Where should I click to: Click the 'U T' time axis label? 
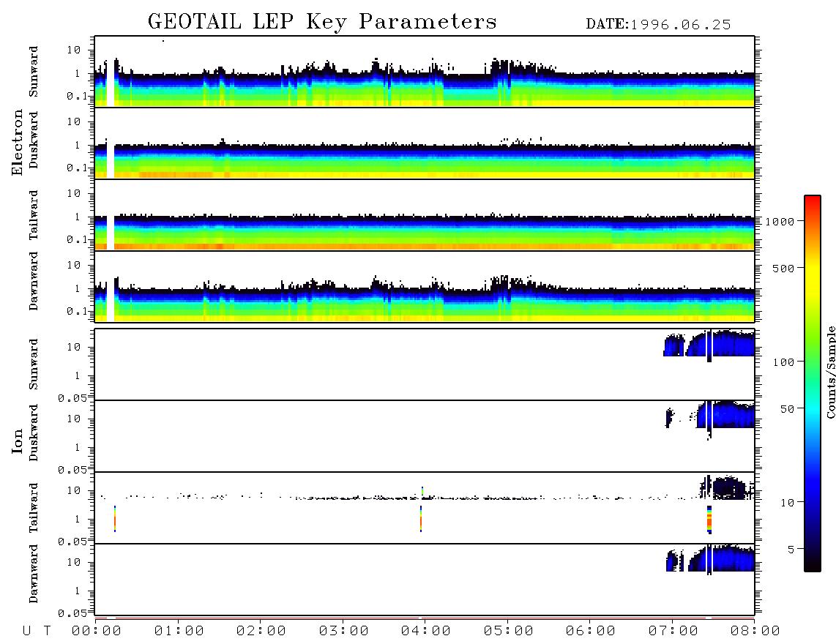[x=37, y=632]
